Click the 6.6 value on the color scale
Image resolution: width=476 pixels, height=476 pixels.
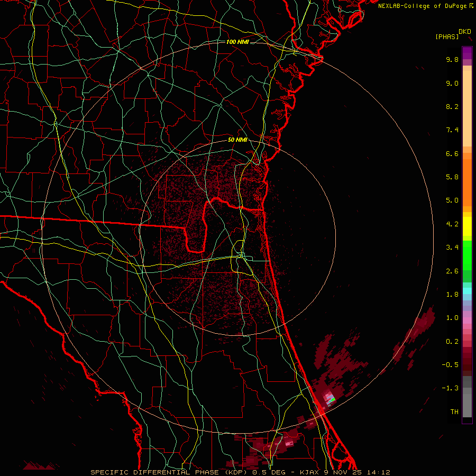[452, 153]
